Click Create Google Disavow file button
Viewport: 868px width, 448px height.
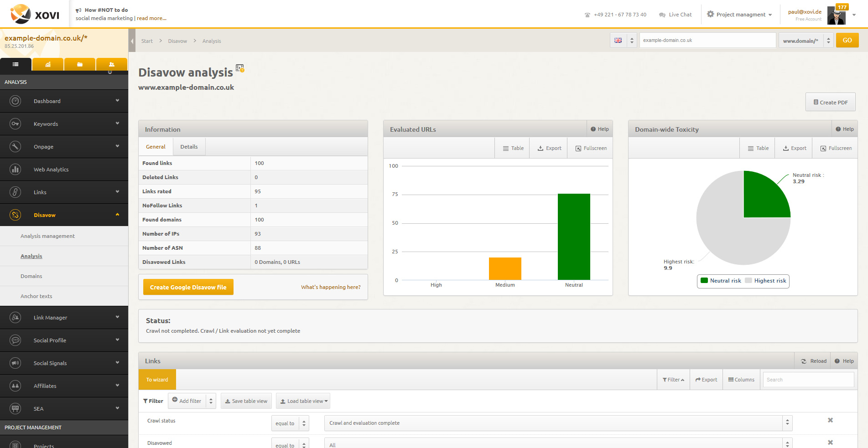click(x=188, y=287)
